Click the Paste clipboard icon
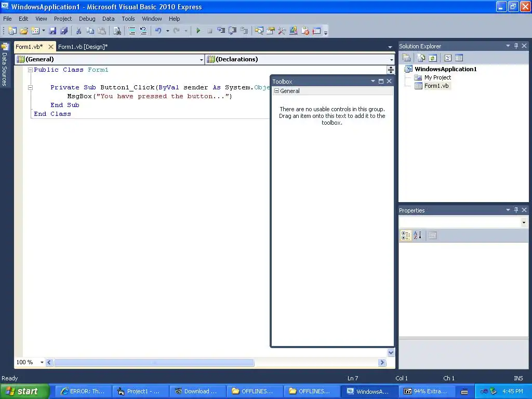The image size is (532, 399). pyautogui.click(x=102, y=31)
